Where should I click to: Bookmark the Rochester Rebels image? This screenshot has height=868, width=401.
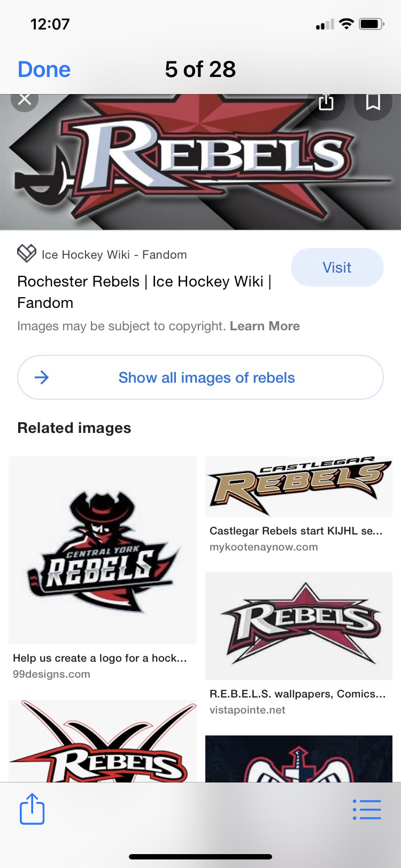[x=373, y=102]
